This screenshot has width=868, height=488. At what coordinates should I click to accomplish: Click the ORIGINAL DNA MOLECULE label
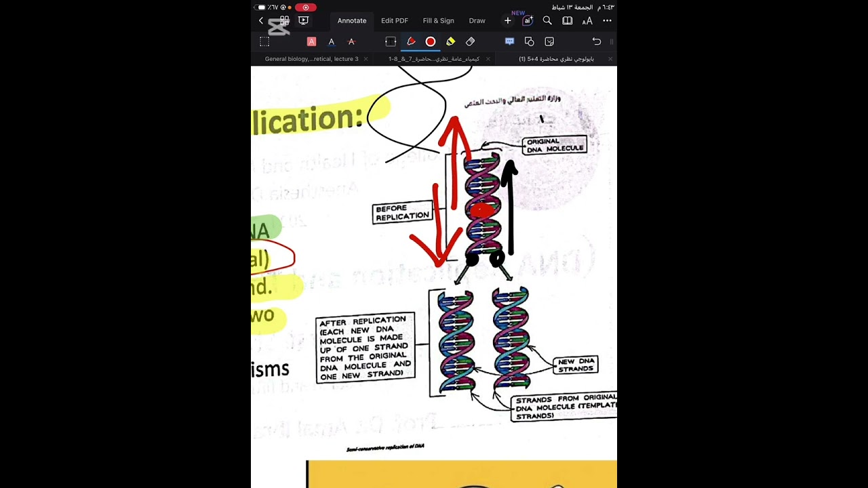(555, 145)
